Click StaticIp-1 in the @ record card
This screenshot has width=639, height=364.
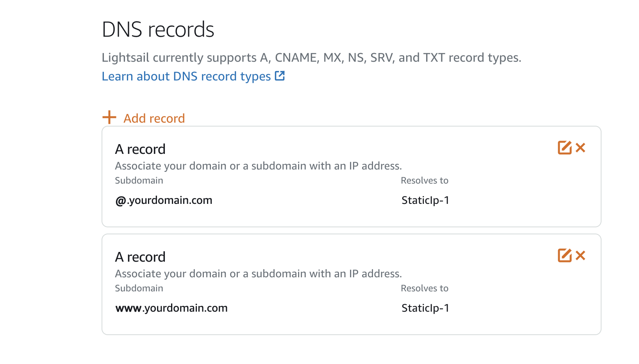425,200
